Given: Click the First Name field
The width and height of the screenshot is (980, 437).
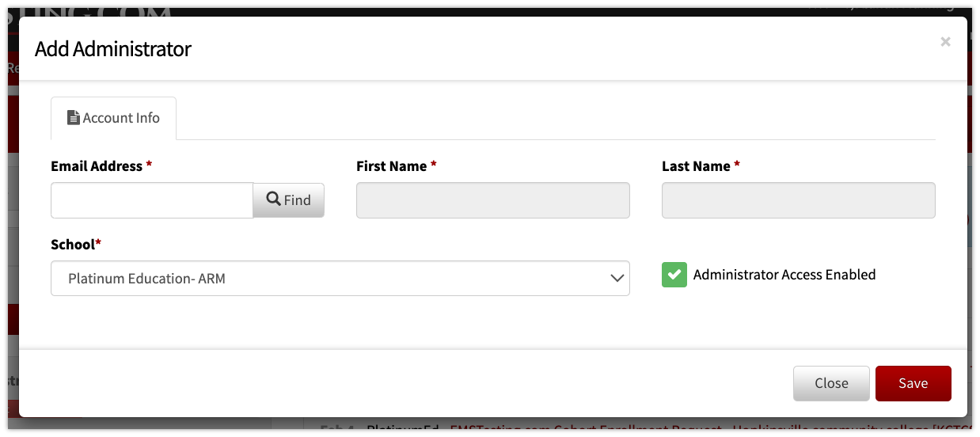Looking at the screenshot, I should click(493, 200).
